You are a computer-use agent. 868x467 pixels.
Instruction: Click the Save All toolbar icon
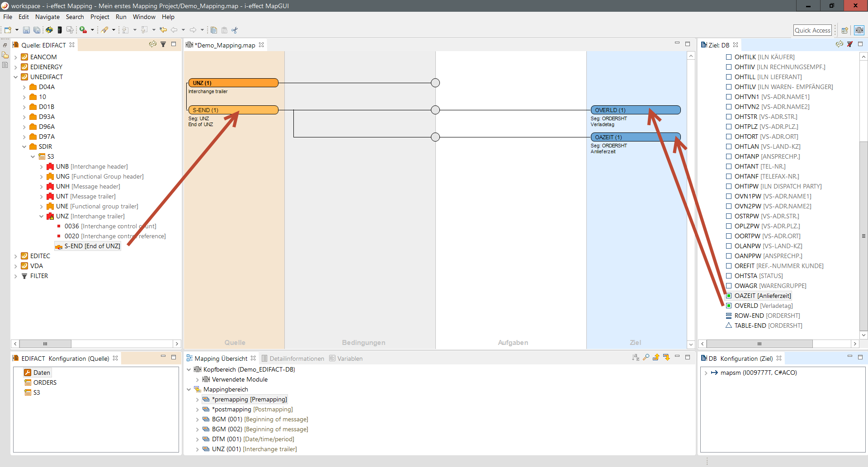(37, 30)
